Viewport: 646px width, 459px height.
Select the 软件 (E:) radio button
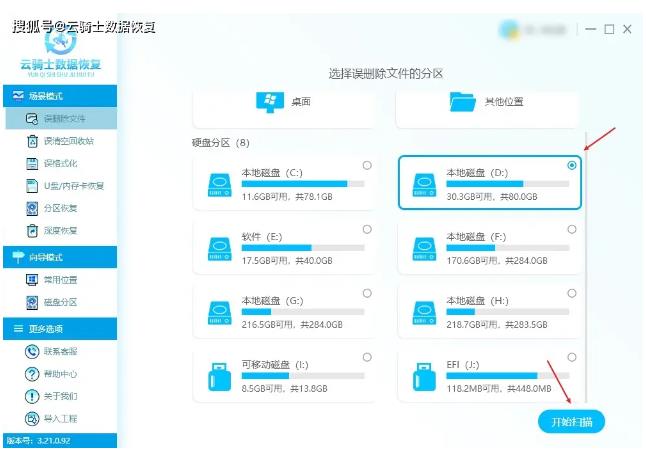(367, 229)
